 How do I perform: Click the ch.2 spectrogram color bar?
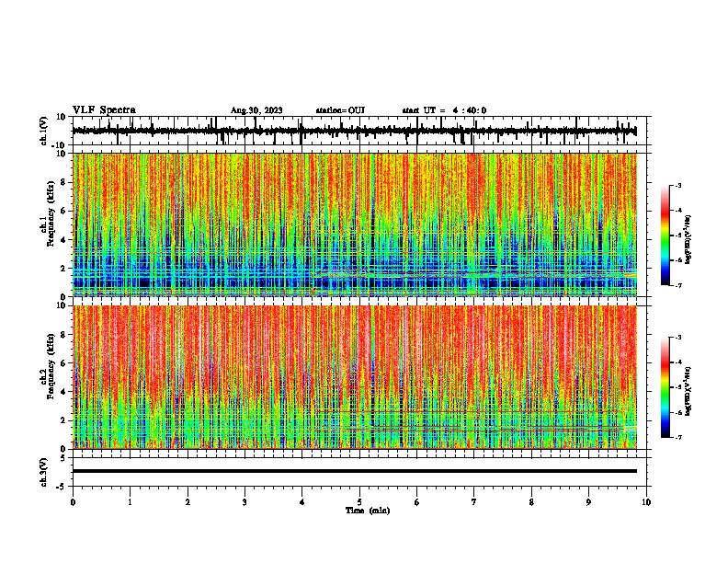tap(665, 387)
